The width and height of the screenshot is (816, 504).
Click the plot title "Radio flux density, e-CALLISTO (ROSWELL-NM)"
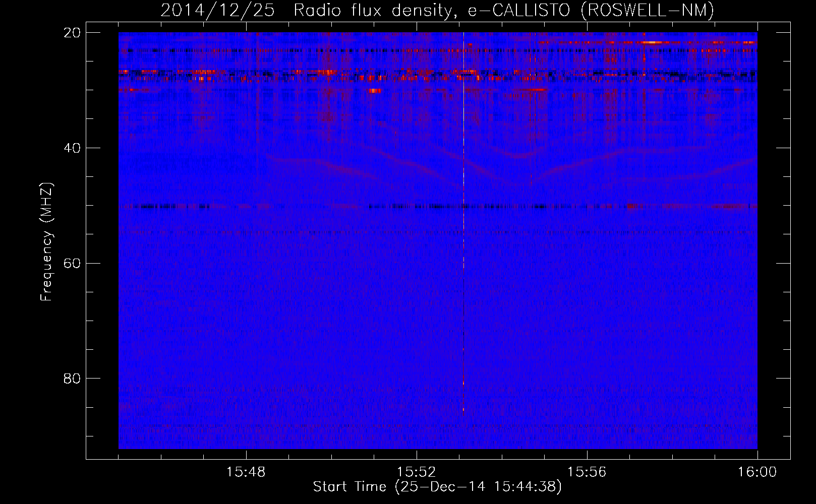coord(504,10)
